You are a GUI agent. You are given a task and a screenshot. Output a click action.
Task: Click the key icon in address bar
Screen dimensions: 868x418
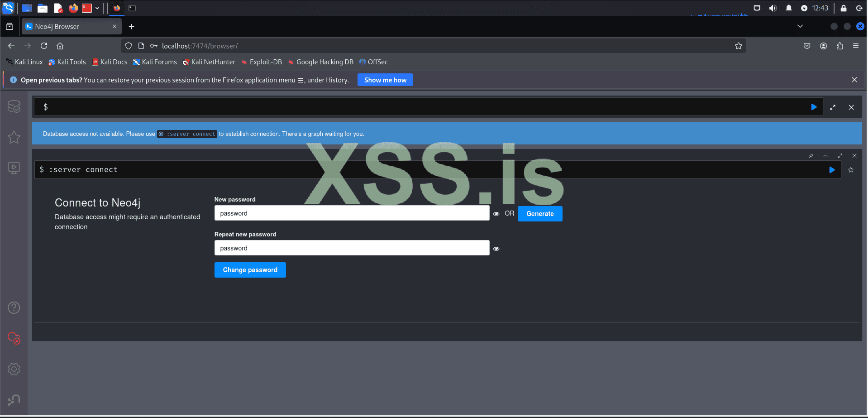tap(154, 46)
